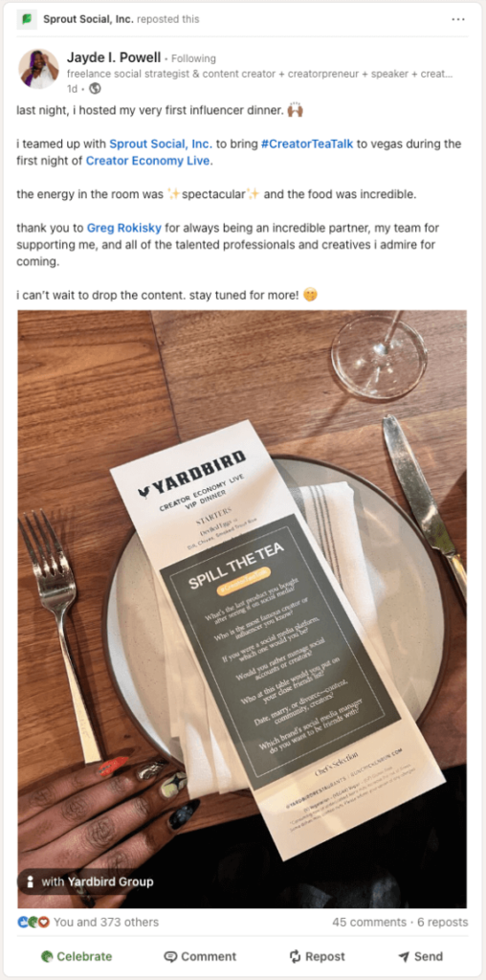This screenshot has height=980, width=486.
Task: Toggle the Following status next to Jayde's name
Action: (193, 58)
